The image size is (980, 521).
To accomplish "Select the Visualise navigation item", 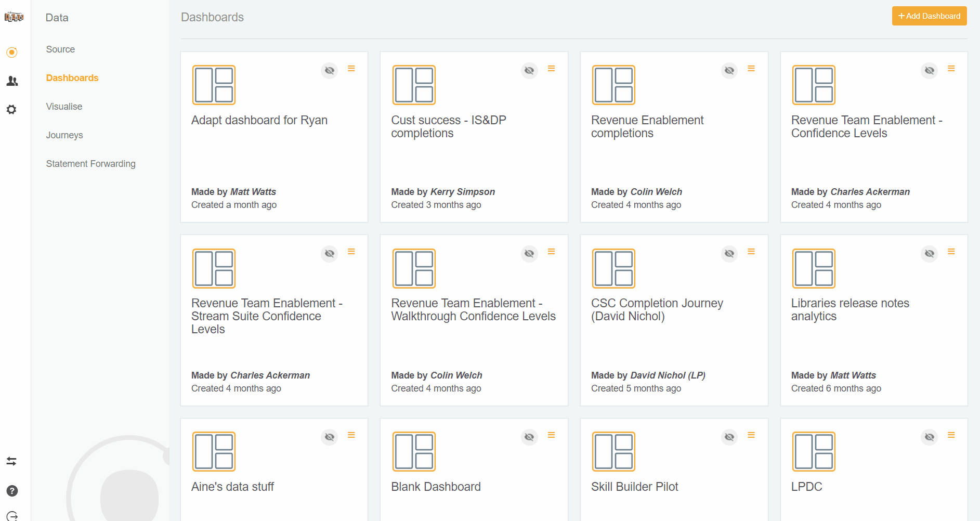I will click(x=64, y=106).
